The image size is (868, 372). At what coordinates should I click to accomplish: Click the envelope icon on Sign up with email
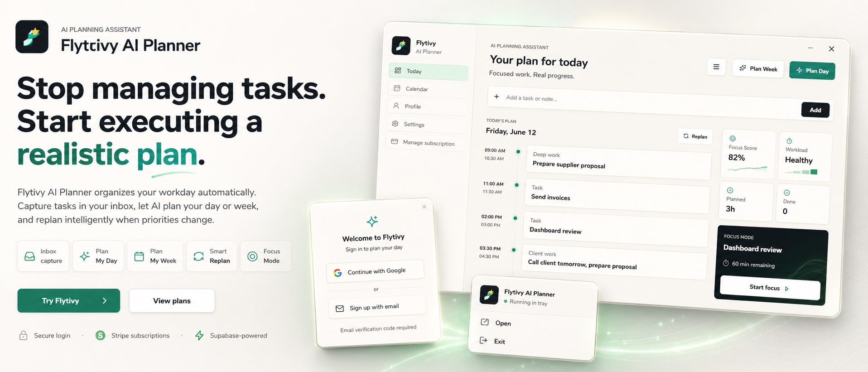(x=340, y=309)
